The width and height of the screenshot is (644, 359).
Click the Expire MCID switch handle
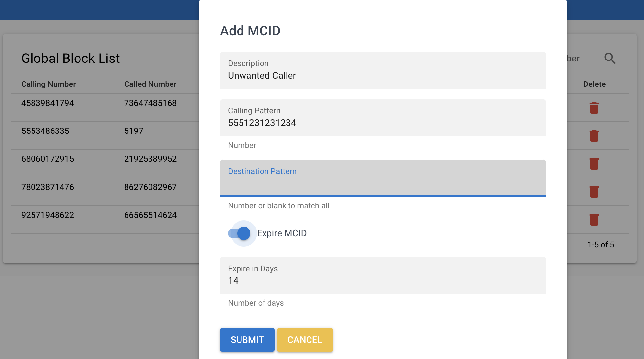coord(243,233)
